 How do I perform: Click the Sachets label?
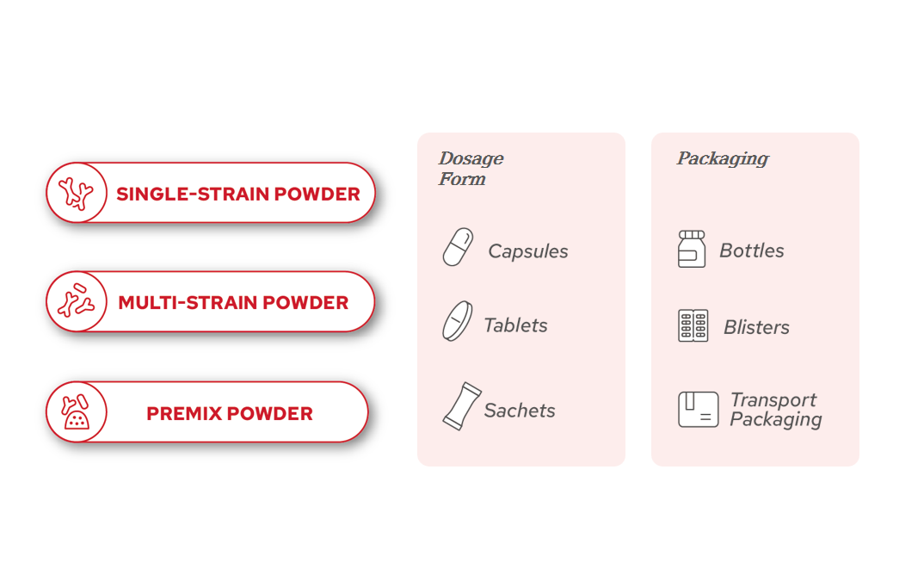(x=520, y=411)
